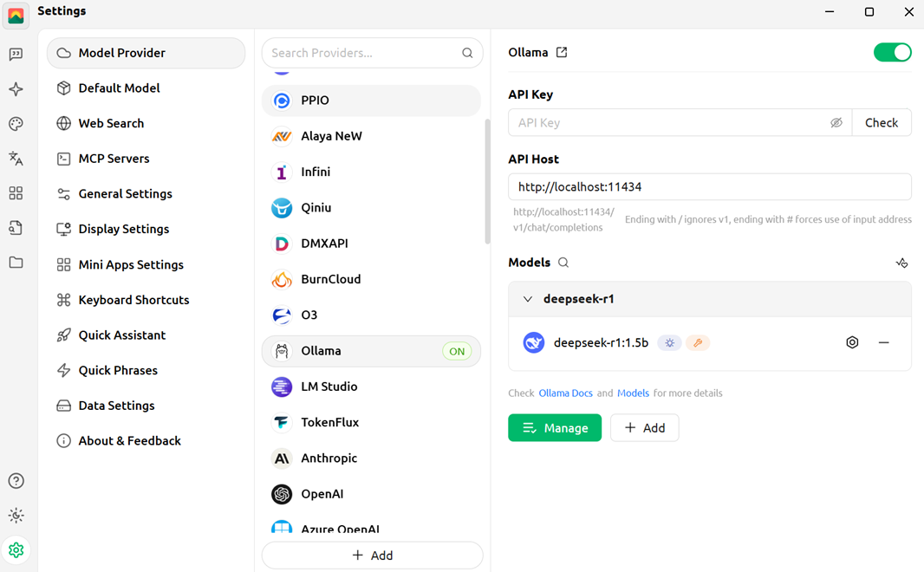Open Mini Apps Settings section
This screenshot has width=924, height=572.
[x=146, y=265]
